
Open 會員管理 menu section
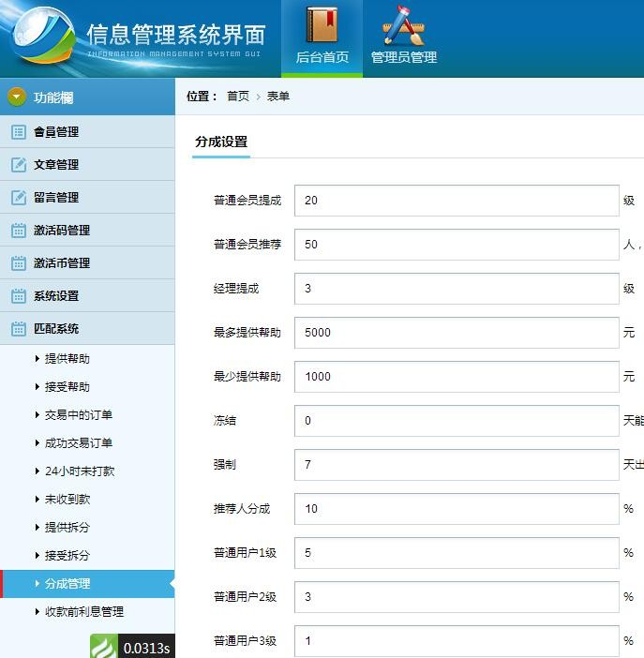87,132
